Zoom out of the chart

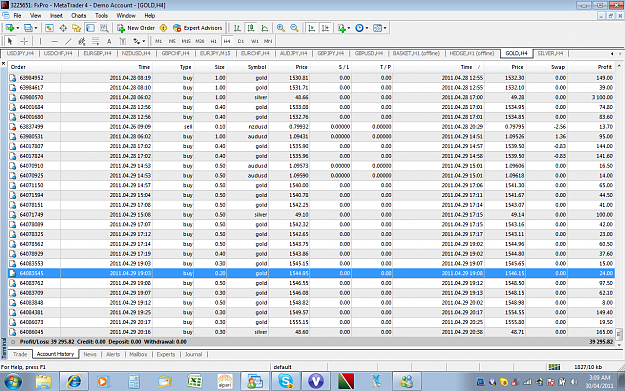click(x=294, y=28)
